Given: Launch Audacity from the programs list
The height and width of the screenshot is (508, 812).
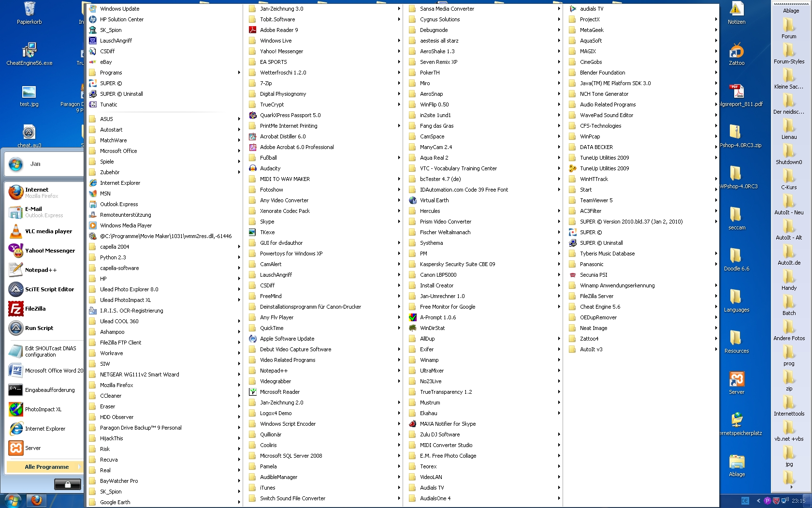Looking at the screenshot, I should [270, 168].
